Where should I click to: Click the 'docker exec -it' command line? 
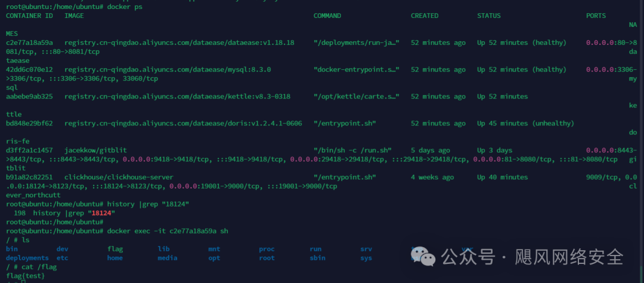click(167, 231)
